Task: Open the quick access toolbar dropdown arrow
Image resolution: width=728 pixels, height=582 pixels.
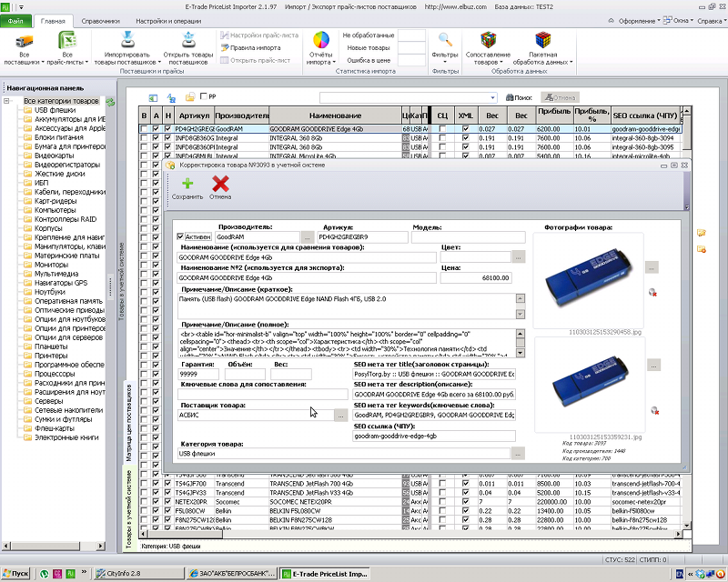Action: tap(21, 7)
